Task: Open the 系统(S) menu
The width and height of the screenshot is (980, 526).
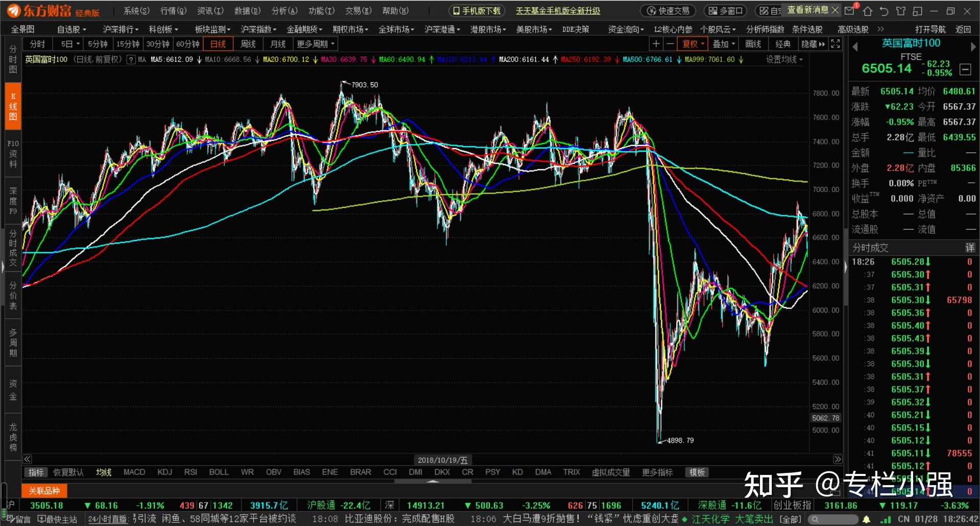Action: [136, 11]
